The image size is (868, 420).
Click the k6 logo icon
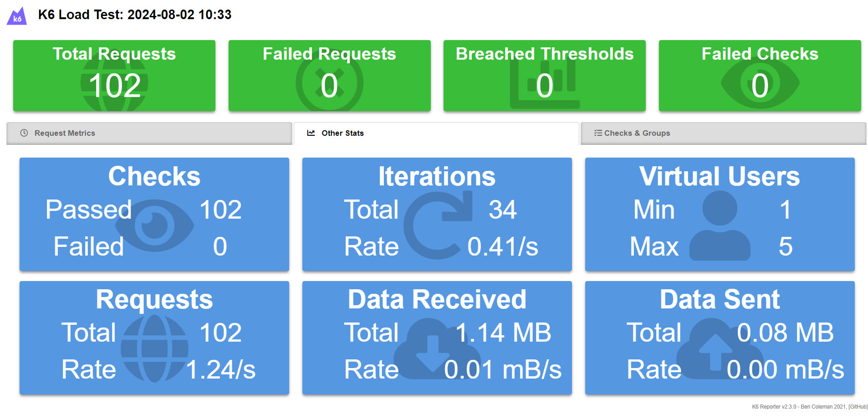point(17,16)
